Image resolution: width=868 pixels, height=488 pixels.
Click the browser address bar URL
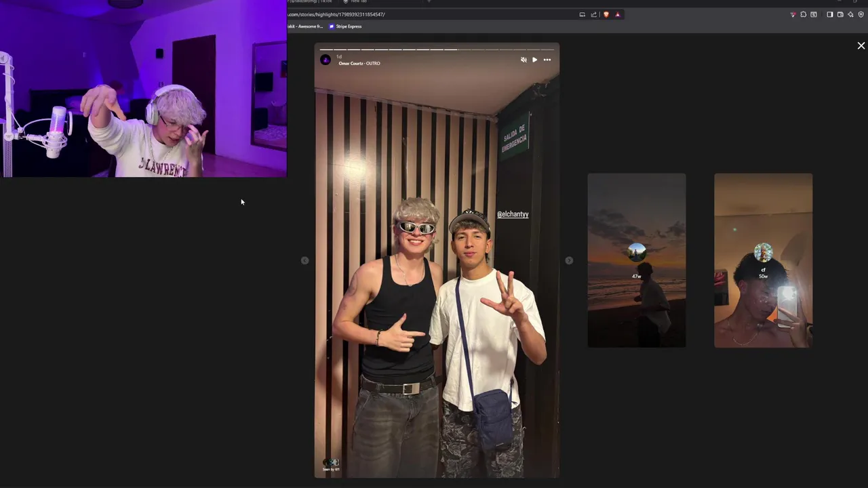point(337,14)
